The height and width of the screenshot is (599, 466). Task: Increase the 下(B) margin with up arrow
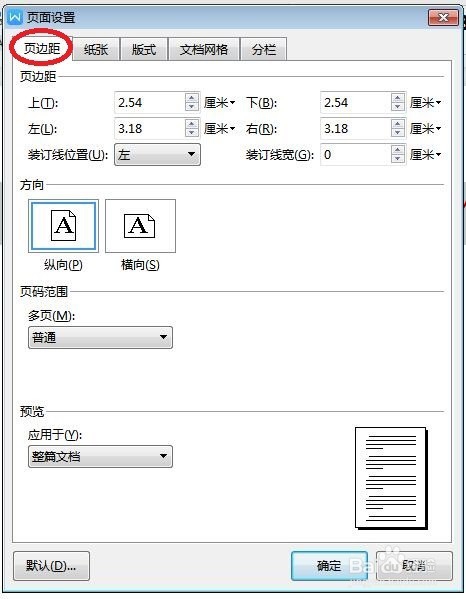(398, 98)
